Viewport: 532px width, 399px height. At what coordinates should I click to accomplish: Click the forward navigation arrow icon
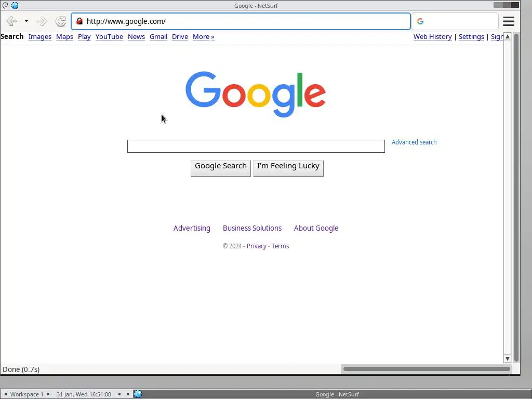pos(42,21)
